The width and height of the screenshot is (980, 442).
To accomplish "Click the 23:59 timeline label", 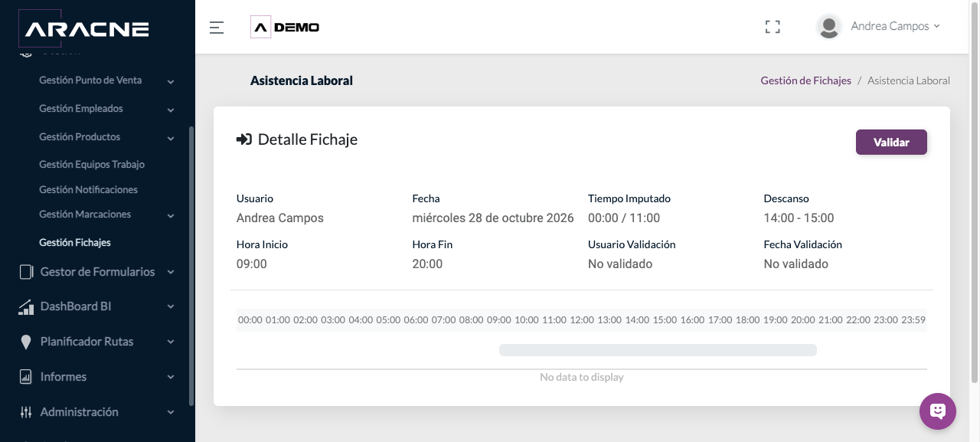I will click(913, 320).
